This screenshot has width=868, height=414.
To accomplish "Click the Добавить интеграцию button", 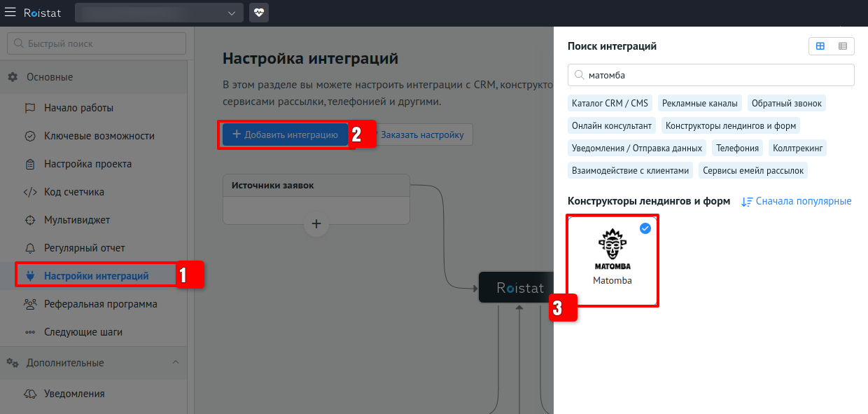I will click(x=285, y=134).
